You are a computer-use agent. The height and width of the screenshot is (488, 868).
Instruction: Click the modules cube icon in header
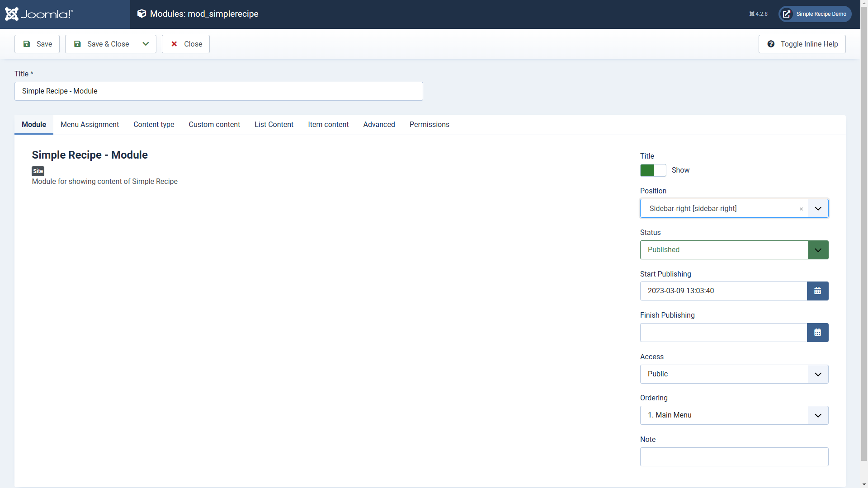tap(142, 14)
